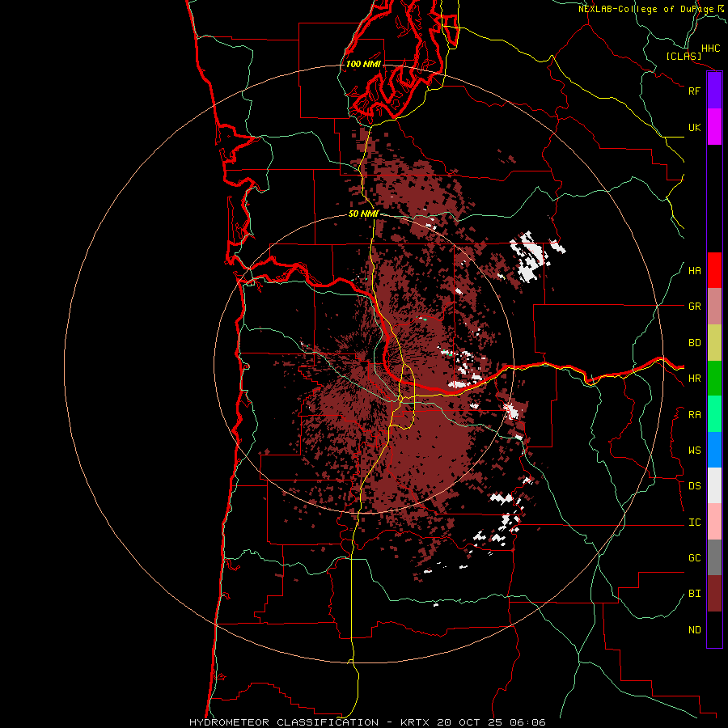The image size is (728, 728).
Task: Click the HHC product label
Action: (x=710, y=49)
